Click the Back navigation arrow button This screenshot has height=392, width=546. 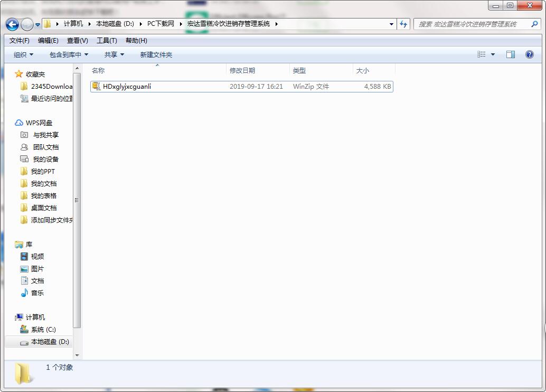(12, 24)
